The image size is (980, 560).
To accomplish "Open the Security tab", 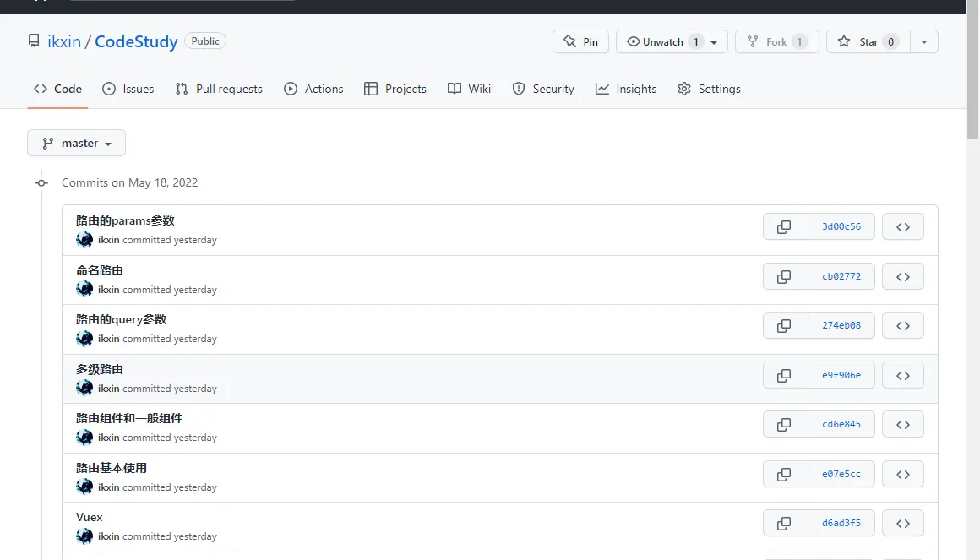I will [543, 89].
